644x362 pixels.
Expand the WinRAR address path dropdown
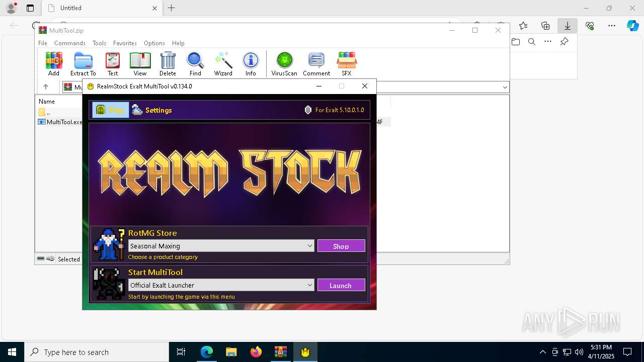pos(505,87)
